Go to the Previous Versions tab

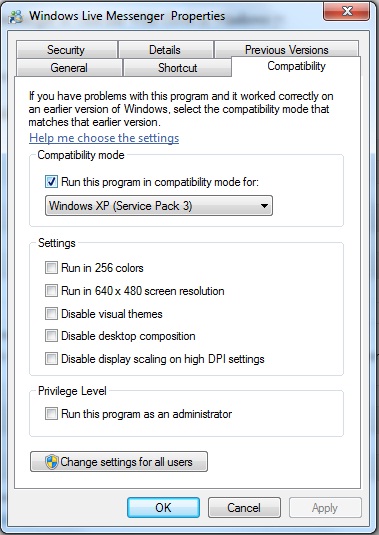point(287,50)
